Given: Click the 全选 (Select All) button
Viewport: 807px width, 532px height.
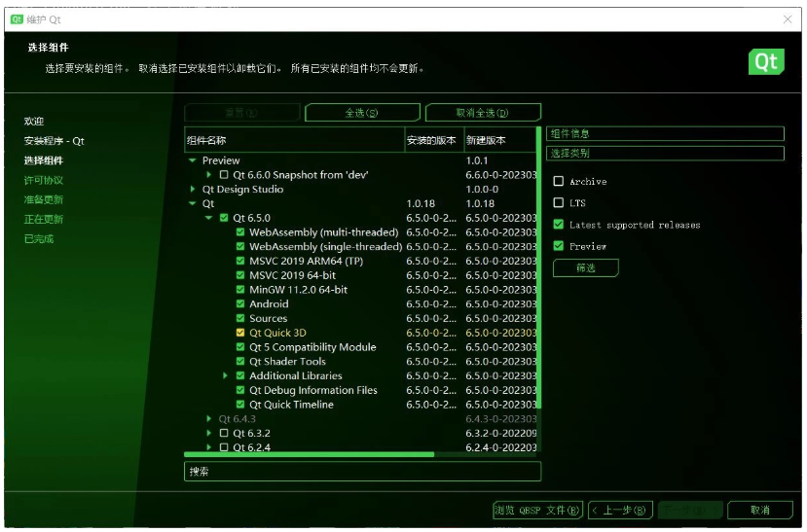Looking at the screenshot, I should coord(362,113).
